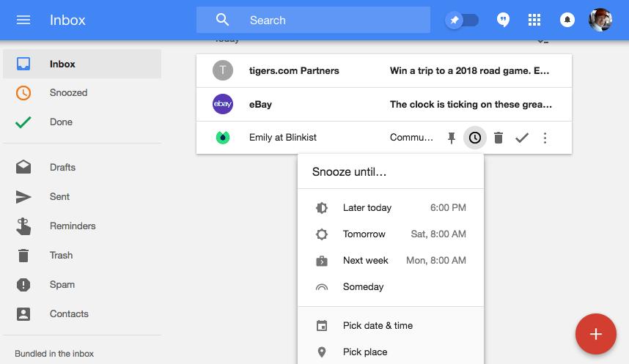629x364 pixels.
Task: Click the Sent paper plane icon
Action: pyautogui.click(x=23, y=197)
